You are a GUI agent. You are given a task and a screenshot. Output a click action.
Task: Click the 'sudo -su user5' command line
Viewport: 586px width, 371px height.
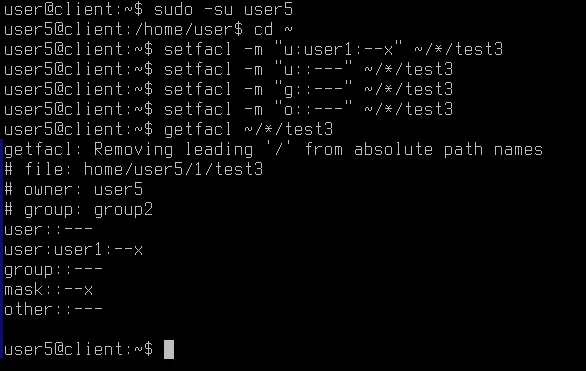tap(223, 9)
